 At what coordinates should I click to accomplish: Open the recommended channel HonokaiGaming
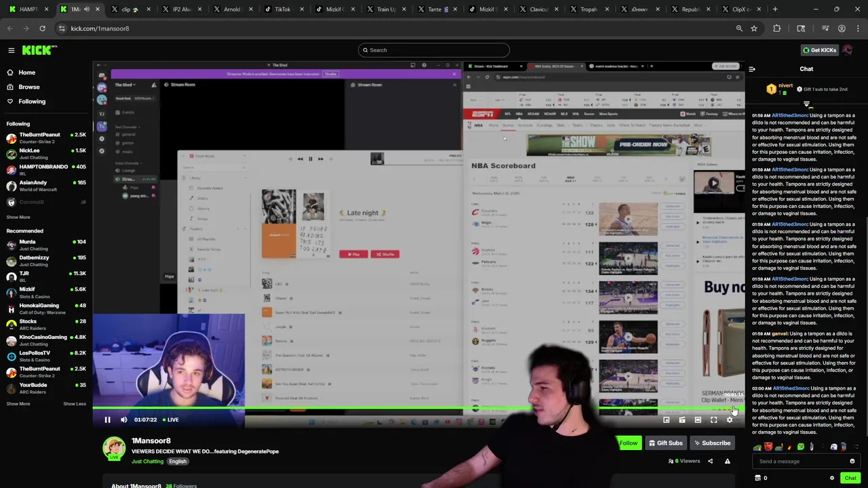click(46, 308)
